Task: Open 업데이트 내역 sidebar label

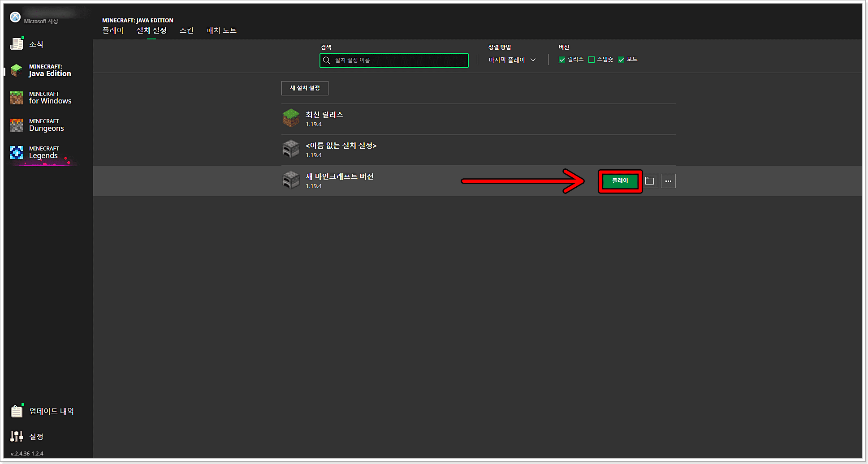Action: [52, 411]
